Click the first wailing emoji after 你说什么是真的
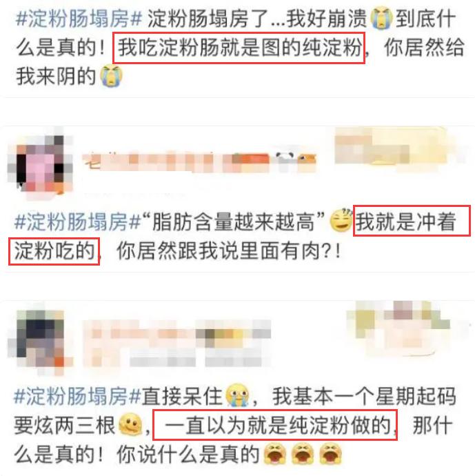 pos(274,454)
